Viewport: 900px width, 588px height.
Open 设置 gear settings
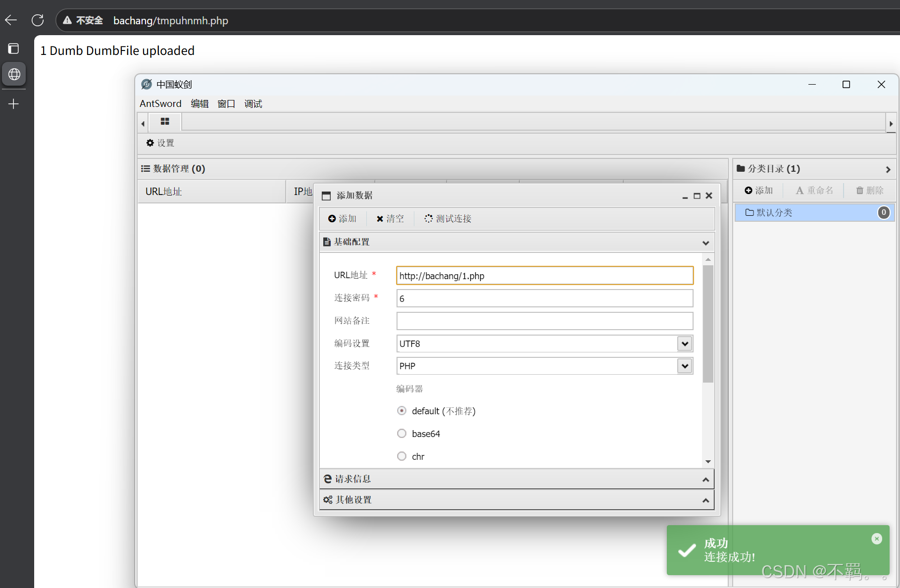tap(160, 143)
